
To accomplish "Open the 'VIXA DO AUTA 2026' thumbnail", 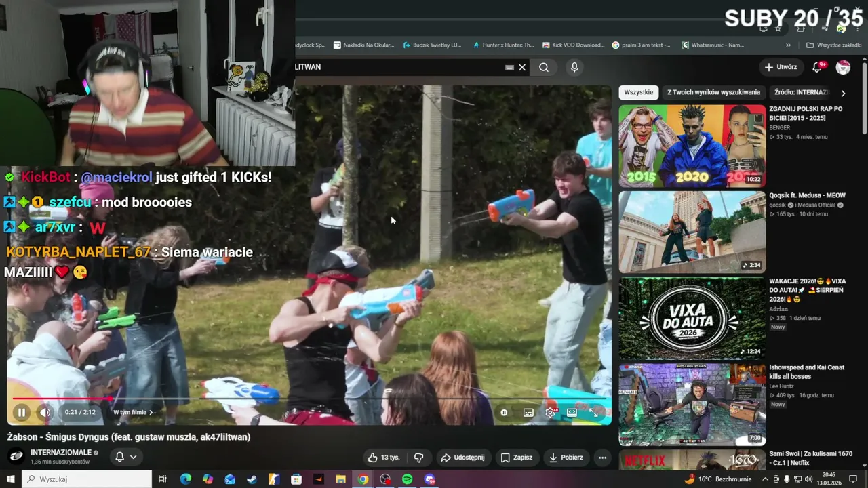I will 692,318.
